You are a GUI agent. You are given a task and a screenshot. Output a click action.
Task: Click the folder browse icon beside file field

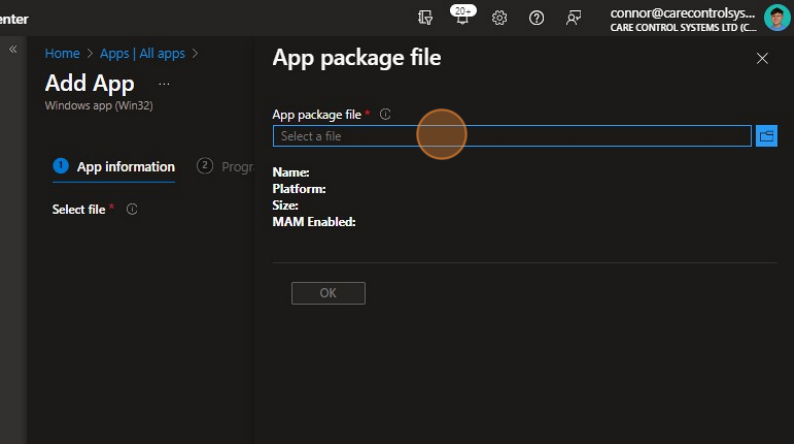pos(767,136)
